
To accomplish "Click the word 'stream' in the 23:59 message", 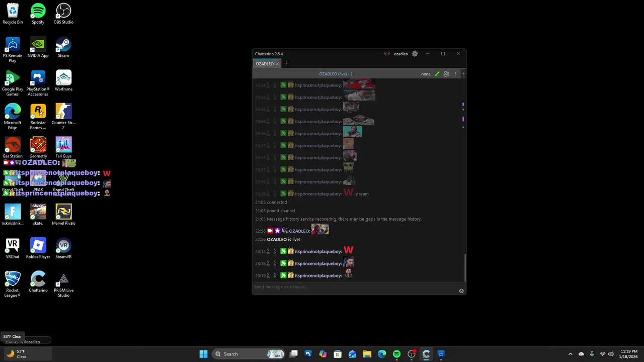I will click(362, 194).
